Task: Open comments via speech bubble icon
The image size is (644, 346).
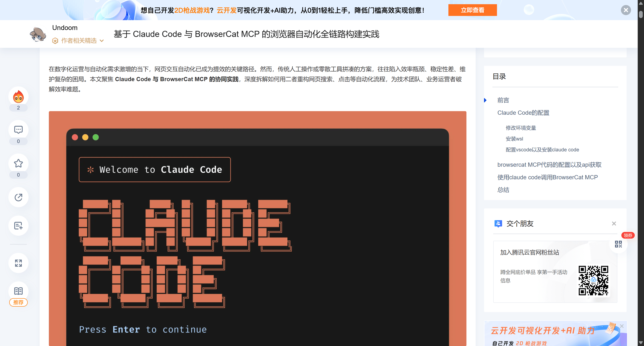Action: (x=18, y=130)
